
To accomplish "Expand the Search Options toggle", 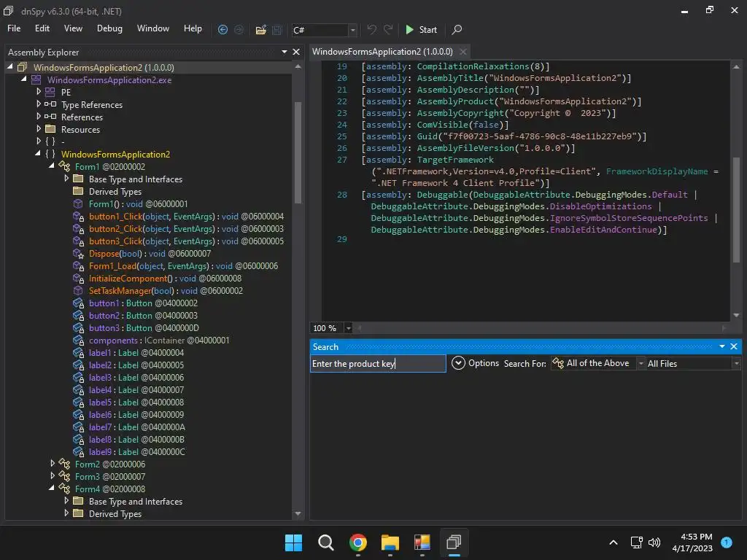I will tap(458, 363).
